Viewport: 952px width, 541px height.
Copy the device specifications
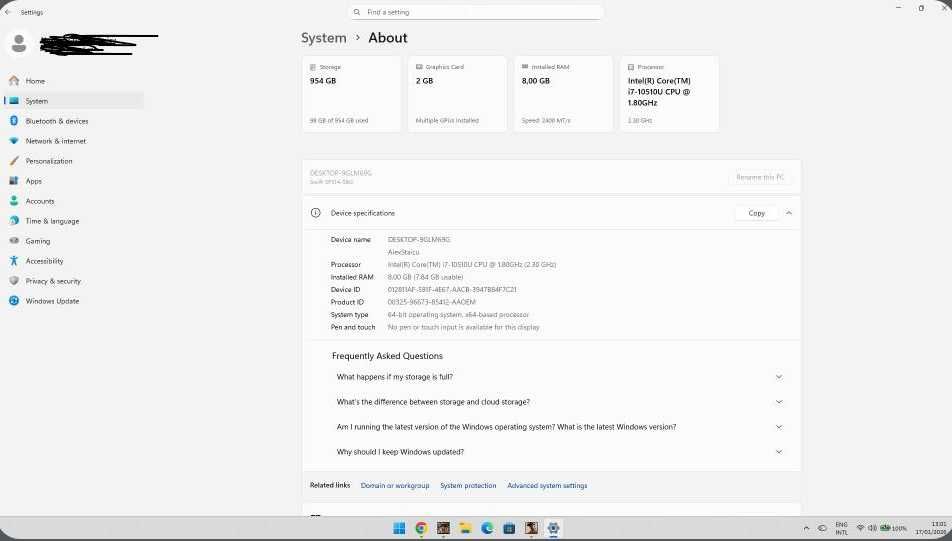click(756, 213)
